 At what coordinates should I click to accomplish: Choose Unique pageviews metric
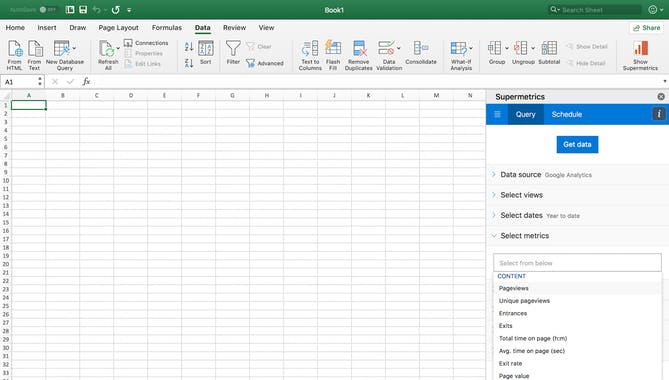pyautogui.click(x=577, y=301)
